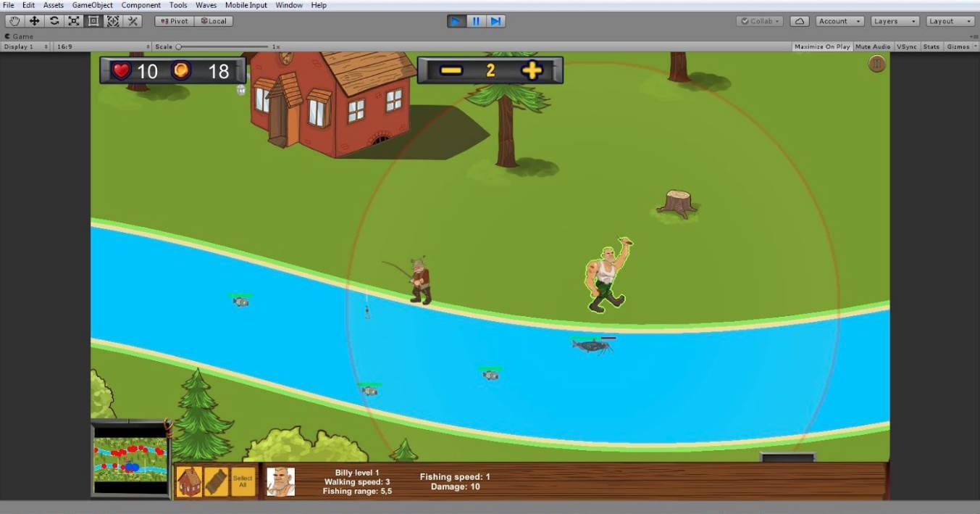This screenshot has height=514, width=980.
Task: Click the Select All button
Action: (243, 481)
